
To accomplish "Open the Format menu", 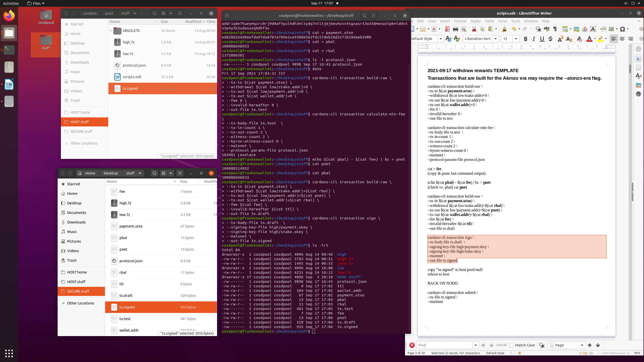I will click(x=460, y=21).
